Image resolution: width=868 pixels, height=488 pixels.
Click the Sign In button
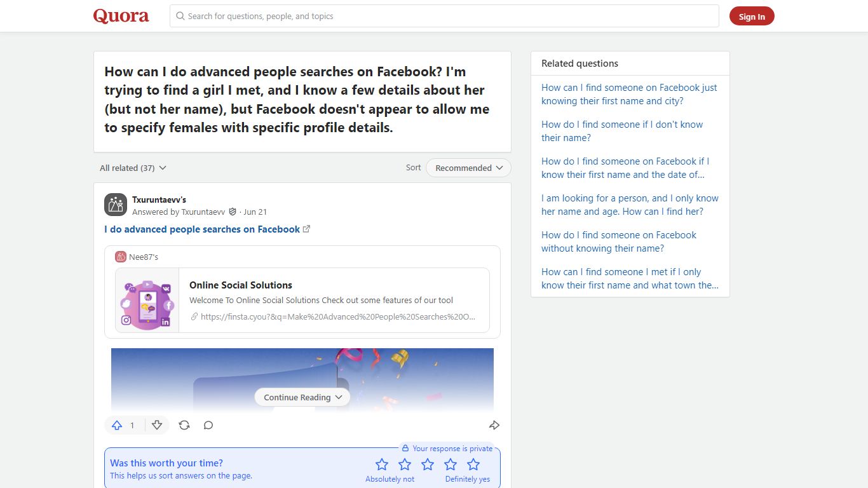[752, 17]
